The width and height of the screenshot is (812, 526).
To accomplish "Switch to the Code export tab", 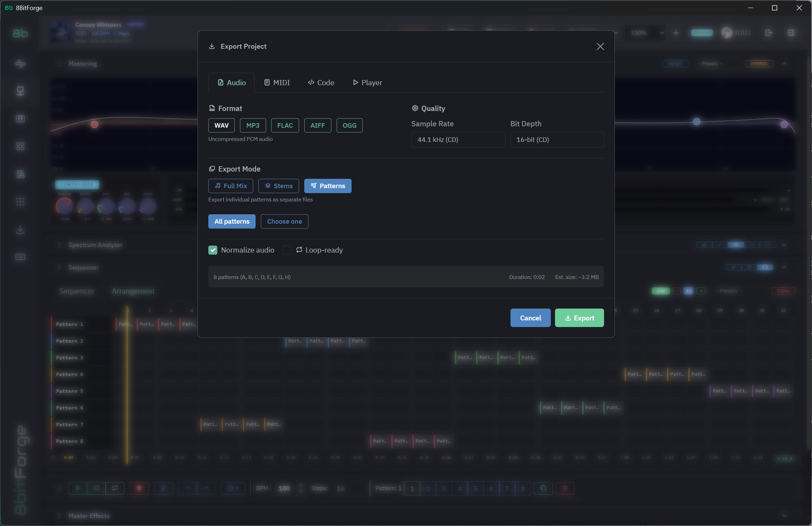I will coord(321,82).
